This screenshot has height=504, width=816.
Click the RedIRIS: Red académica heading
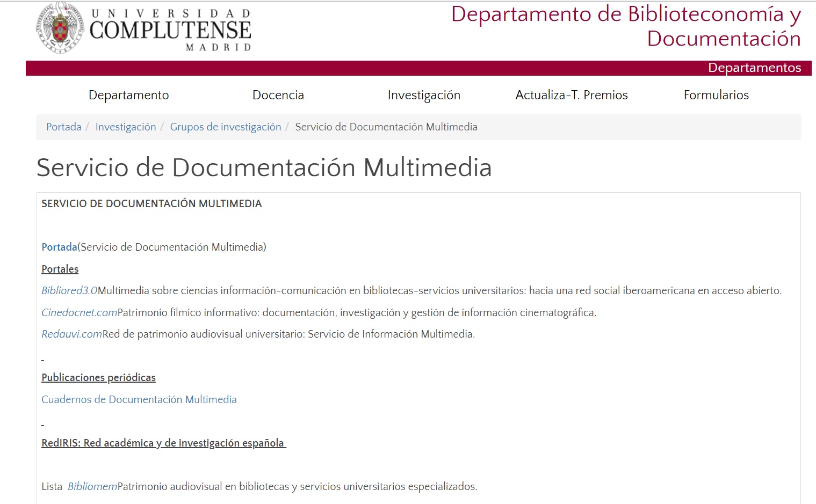coord(163,443)
